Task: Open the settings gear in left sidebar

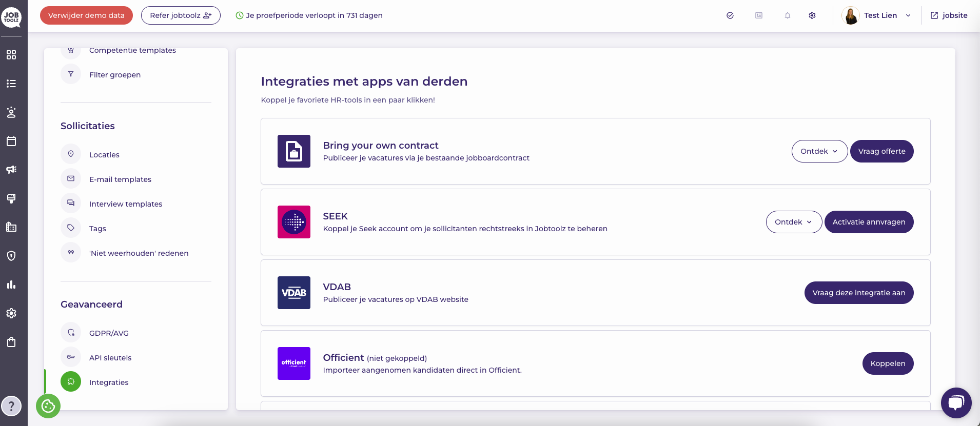Action: [x=11, y=313]
